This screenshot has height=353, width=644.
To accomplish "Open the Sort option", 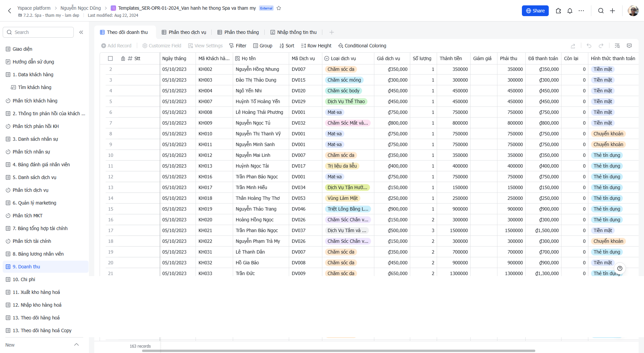I will [287, 46].
